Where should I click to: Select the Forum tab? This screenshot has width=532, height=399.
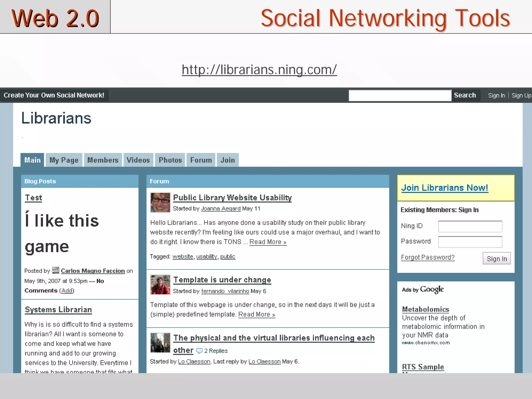click(x=201, y=160)
